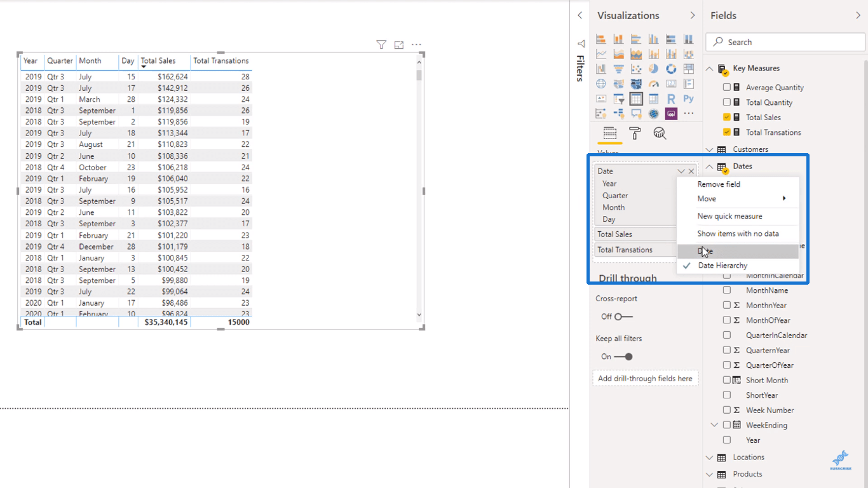Viewport: 868px width, 488px height.
Task: Expand the Locations table
Action: coord(710,457)
